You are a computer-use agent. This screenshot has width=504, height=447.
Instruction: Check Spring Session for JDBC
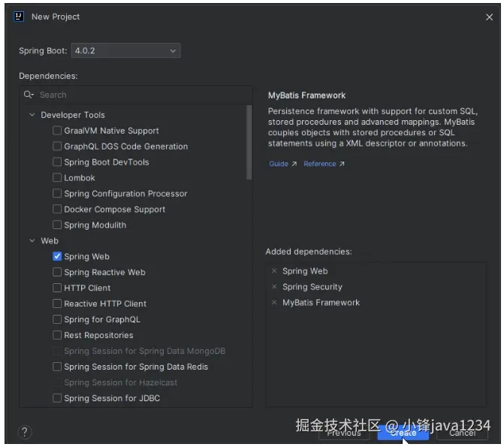(57, 398)
